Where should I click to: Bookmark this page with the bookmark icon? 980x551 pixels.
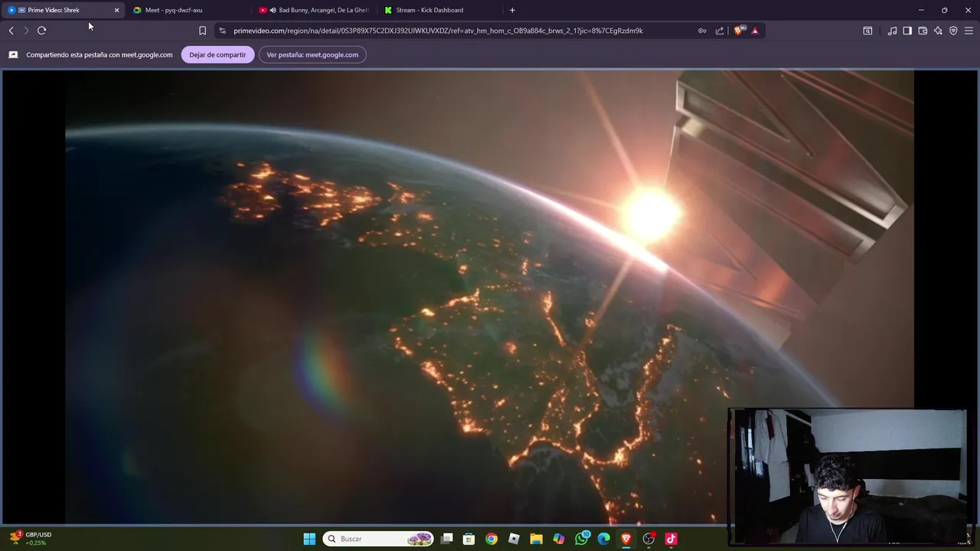coord(202,31)
